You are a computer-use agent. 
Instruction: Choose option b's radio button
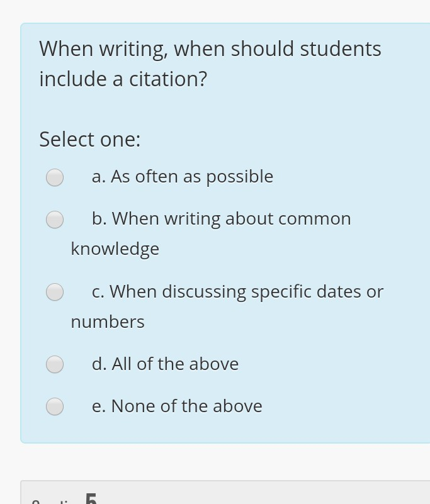(x=55, y=220)
